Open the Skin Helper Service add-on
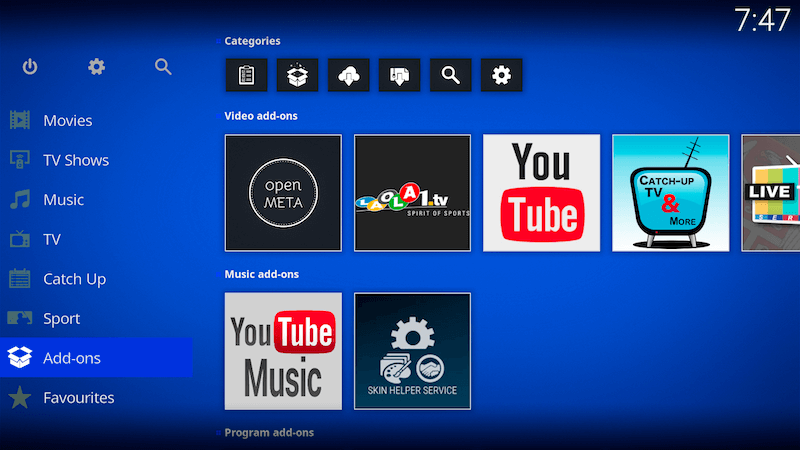This screenshot has width=800, height=450. 412,351
